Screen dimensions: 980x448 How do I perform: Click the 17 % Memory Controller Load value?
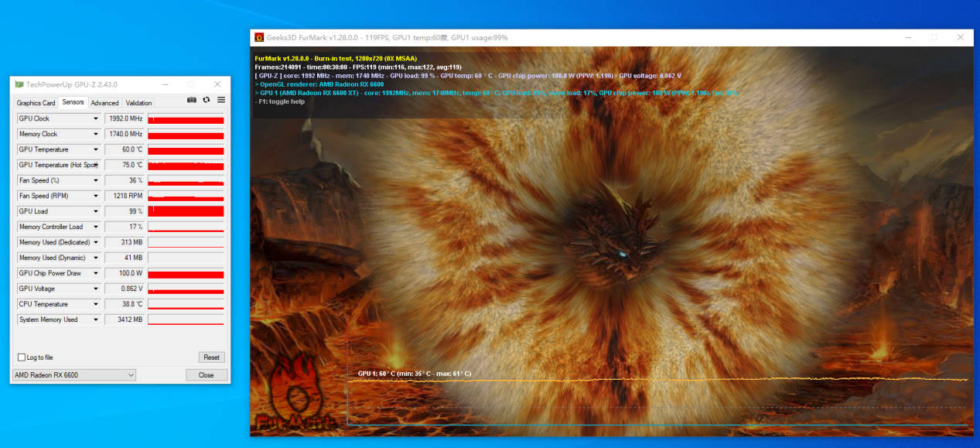[125, 227]
